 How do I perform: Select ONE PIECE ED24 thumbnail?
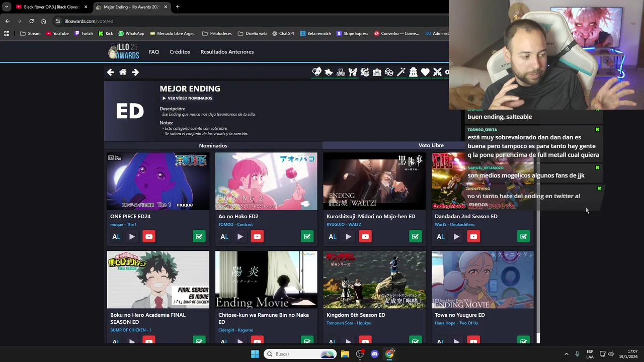pyautogui.click(x=158, y=181)
